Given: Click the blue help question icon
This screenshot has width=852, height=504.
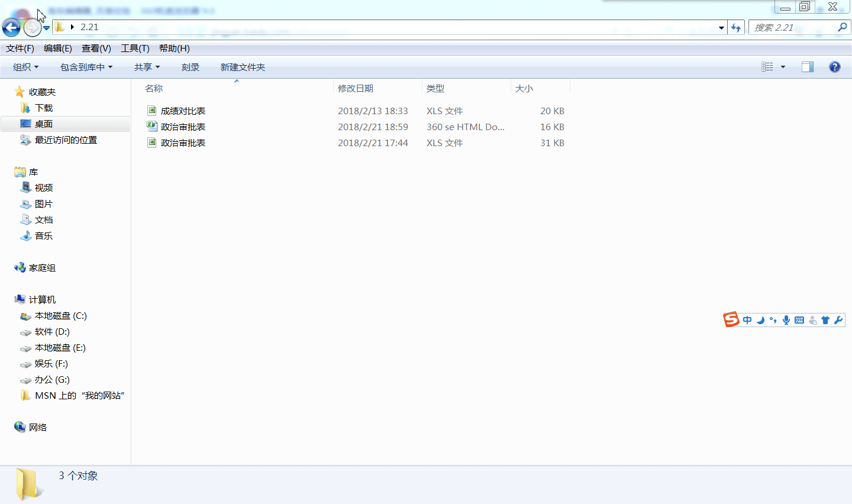Looking at the screenshot, I should 835,67.
